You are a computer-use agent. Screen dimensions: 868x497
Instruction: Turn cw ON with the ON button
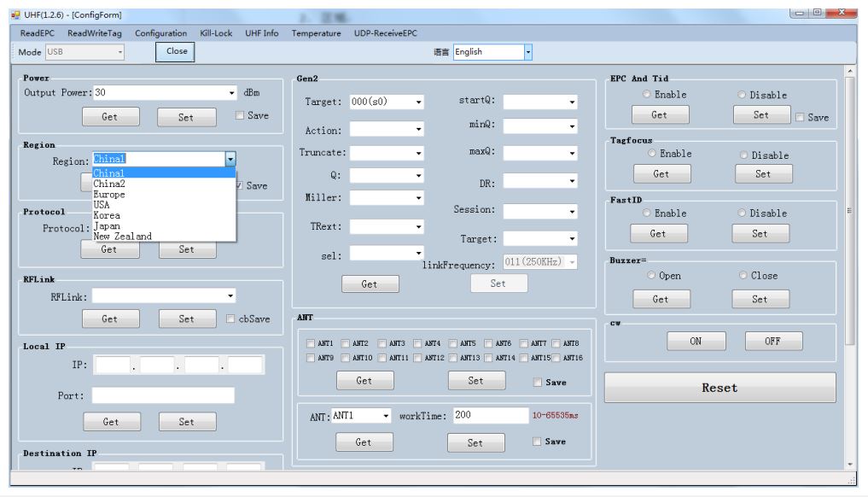pos(696,341)
